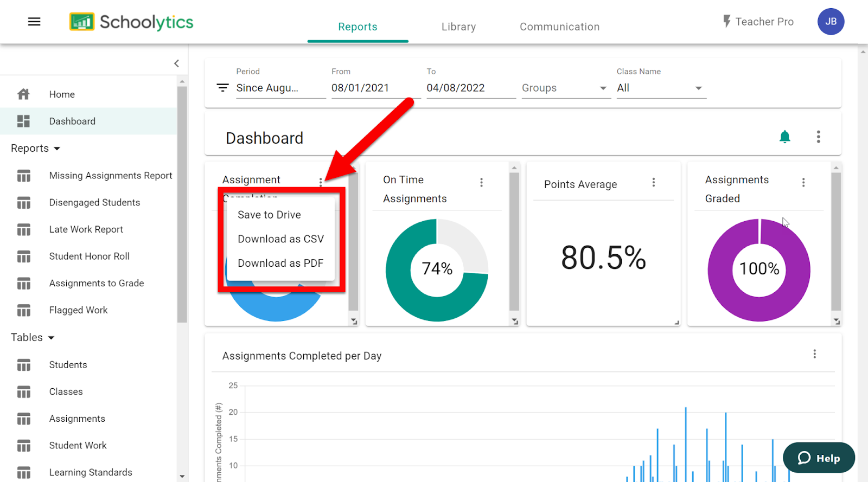Click the Teacher Pro lightning icon
The width and height of the screenshot is (868, 482).
[727, 22]
